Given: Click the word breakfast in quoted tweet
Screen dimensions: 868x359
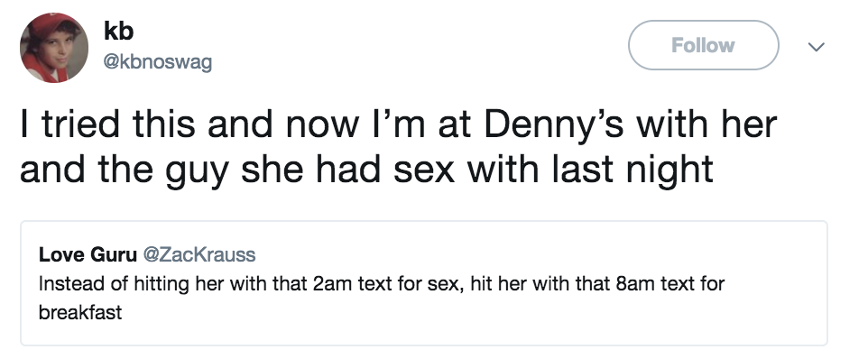Looking at the screenshot, I should click(x=80, y=312).
